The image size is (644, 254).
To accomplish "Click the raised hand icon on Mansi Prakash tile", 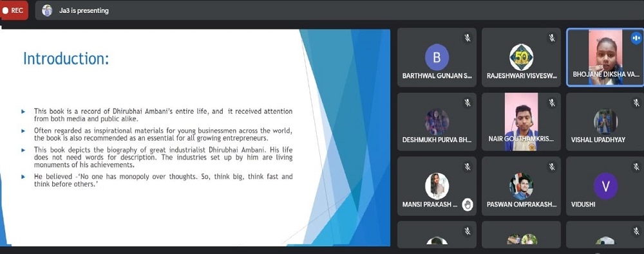I will pos(468,204).
